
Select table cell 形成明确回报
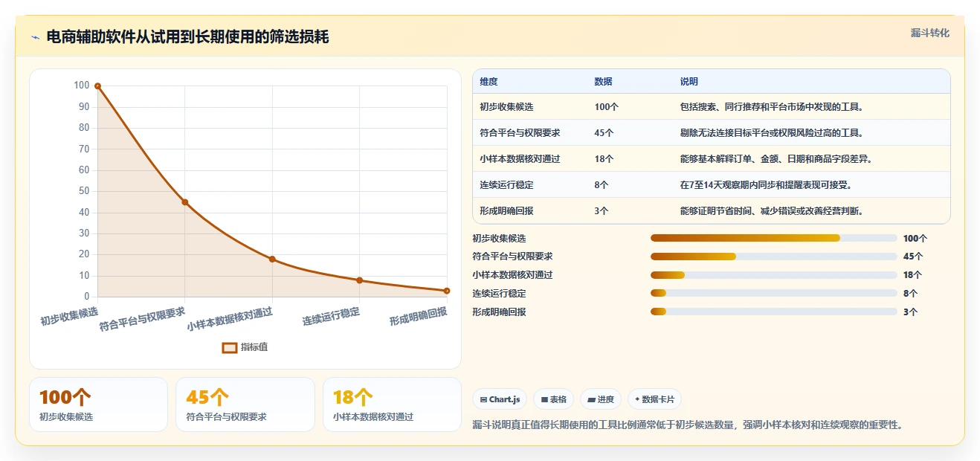pos(506,211)
